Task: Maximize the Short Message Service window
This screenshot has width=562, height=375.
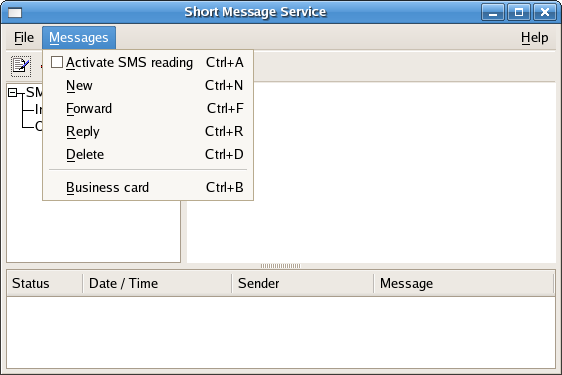Action: [519, 13]
